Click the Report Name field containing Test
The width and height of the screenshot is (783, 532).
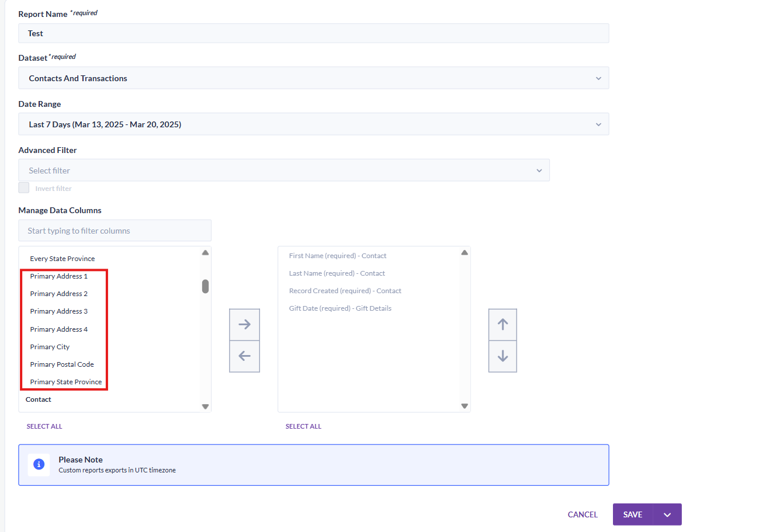(313, 33)
